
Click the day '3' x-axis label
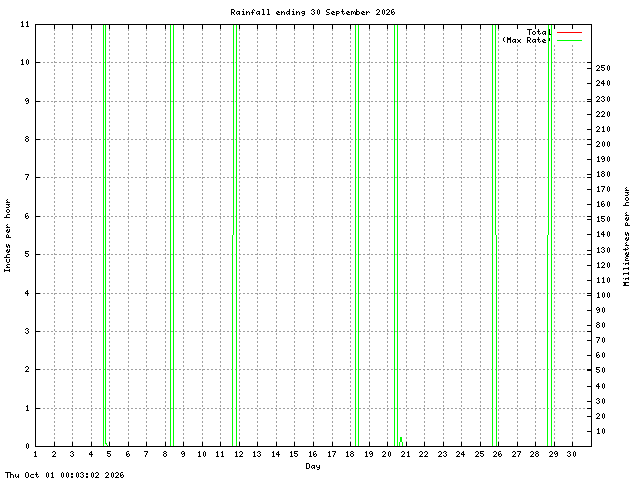[x=72, y=454]
